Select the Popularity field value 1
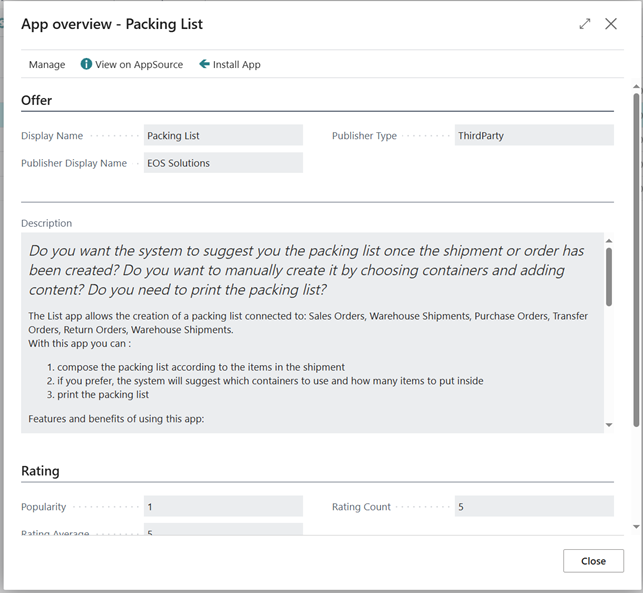This screenshot has height=593, width=643. pyautogui.click(x=223, y=506)
